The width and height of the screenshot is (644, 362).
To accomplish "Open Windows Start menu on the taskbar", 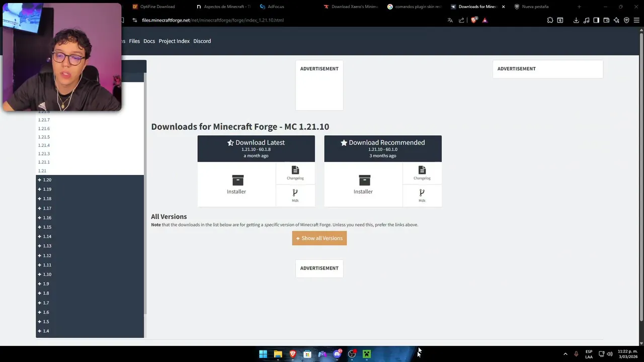I will (x=263, y=354).
